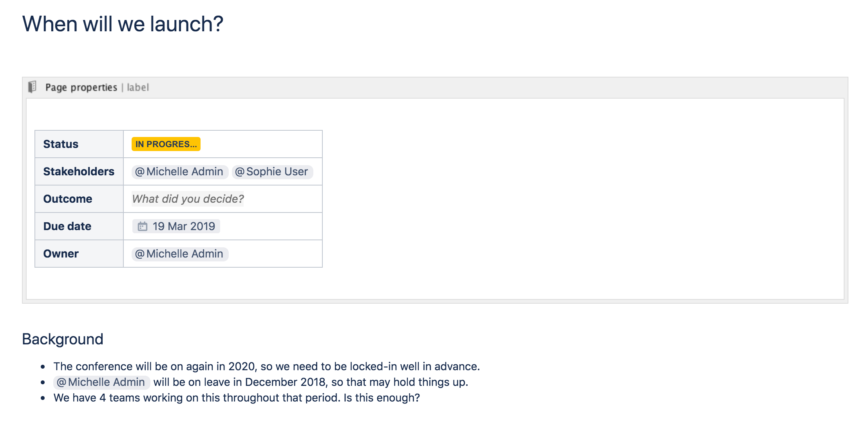This screenshot has width=868, height=425.
Task: Select the Stakeholders header cell
Action: point(79,171)
